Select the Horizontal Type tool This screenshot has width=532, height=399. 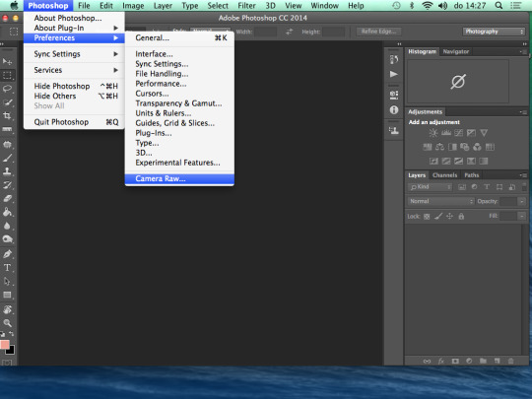7,267
